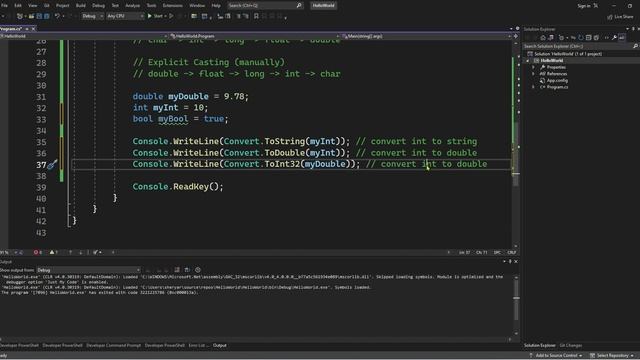Click the Undo toolbar icon
The image size is (640, 360).
[57, 16]
